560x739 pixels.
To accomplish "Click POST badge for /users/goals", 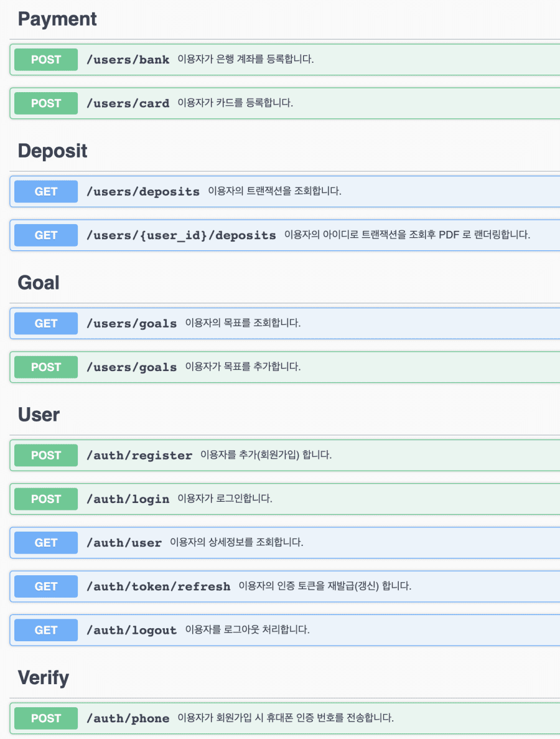I will 46,367.
